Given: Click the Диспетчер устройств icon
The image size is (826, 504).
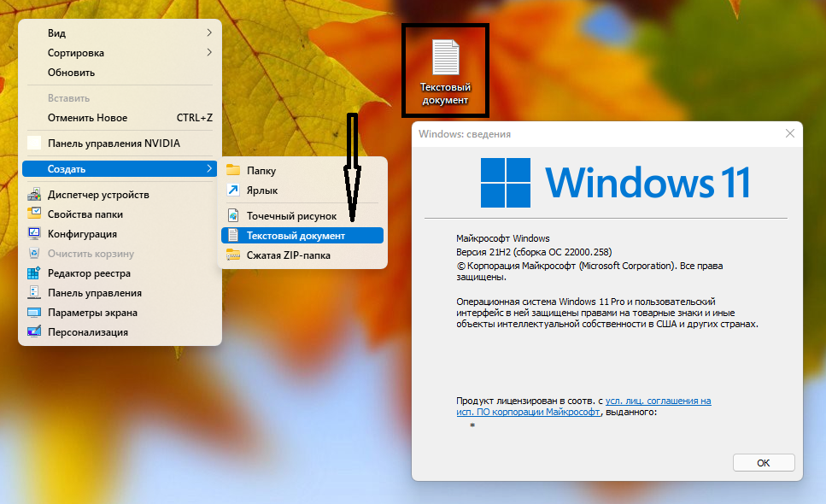Looking at the screenshot, I should pos(34,194).
